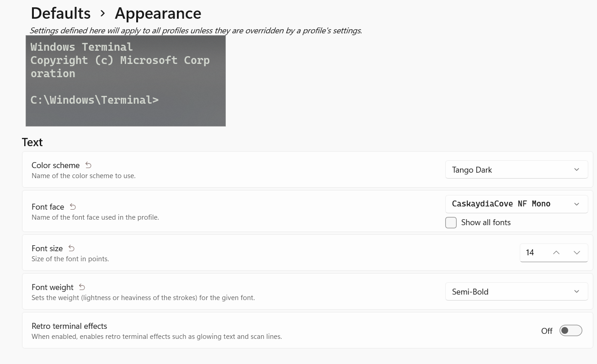
Task: Go back to Defaults breadcrumb
Action: tap(61, 13)
